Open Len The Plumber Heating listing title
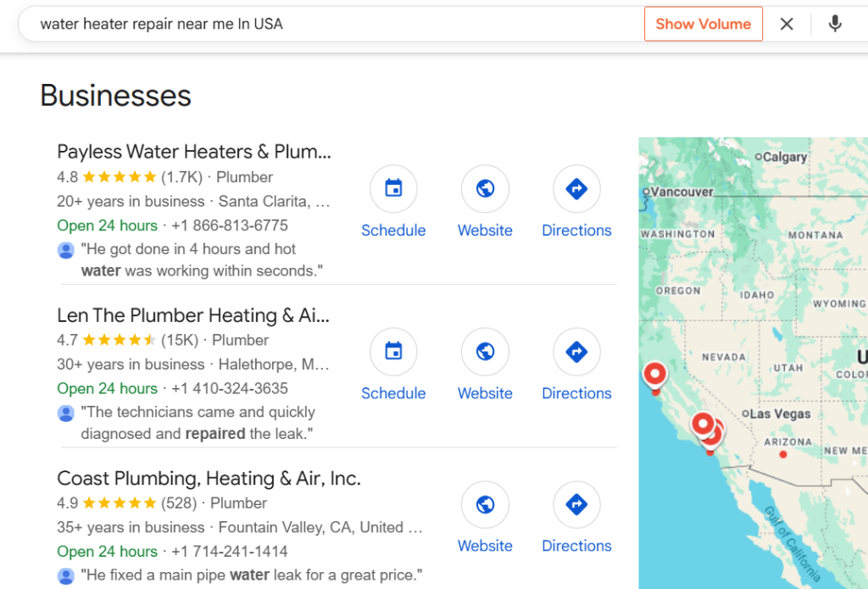The height and width of the screenshot is (589, 868). coord(193,315)
